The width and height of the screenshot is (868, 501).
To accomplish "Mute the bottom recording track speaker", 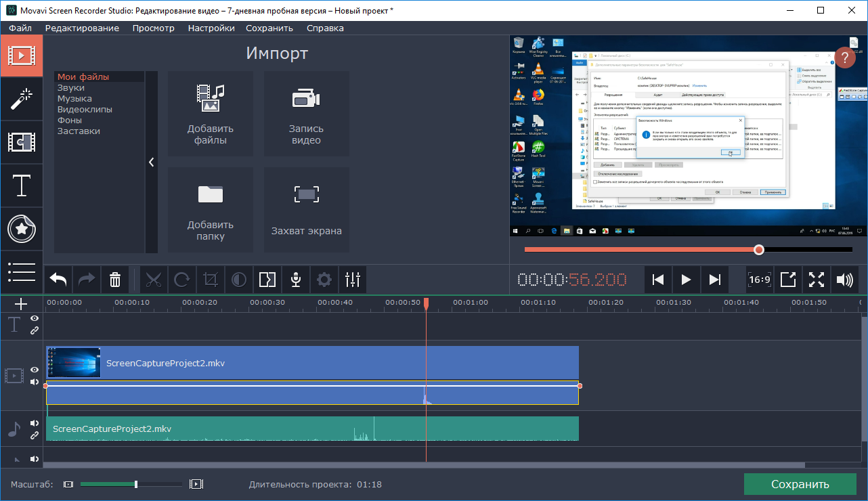I will 35,459.
